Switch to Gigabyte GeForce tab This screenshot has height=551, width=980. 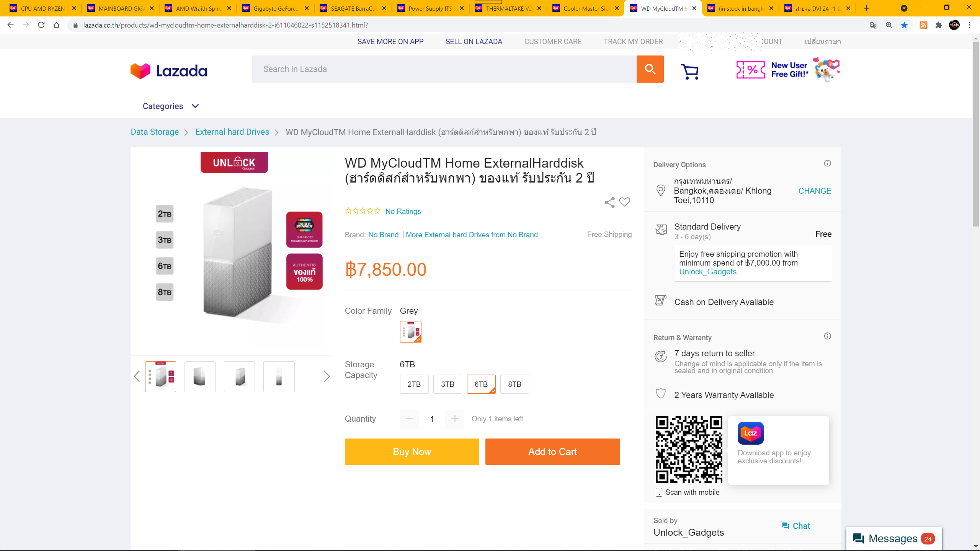pyautogui.click(x=275, y=8)
